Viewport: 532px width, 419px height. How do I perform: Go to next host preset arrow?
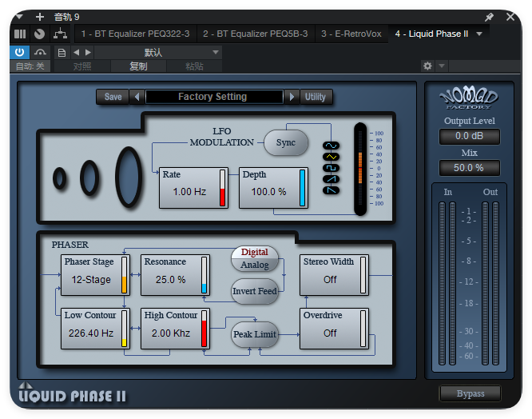[x=88, y=52]
